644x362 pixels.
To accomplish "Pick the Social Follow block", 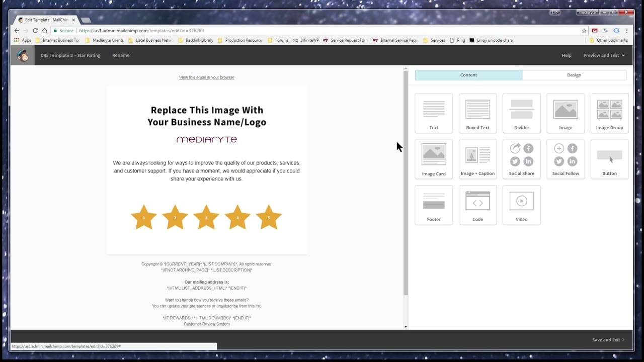I will pyautogui.click(x=565, y=158).
